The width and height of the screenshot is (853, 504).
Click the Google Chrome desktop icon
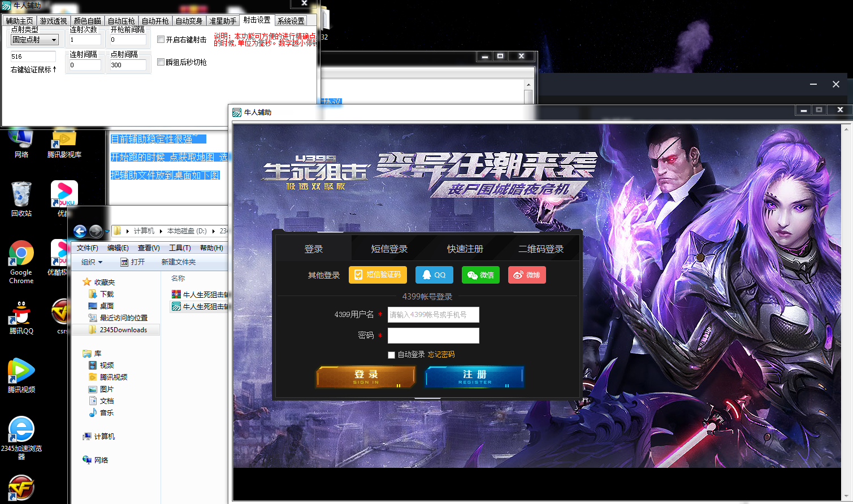pos(21,263)
